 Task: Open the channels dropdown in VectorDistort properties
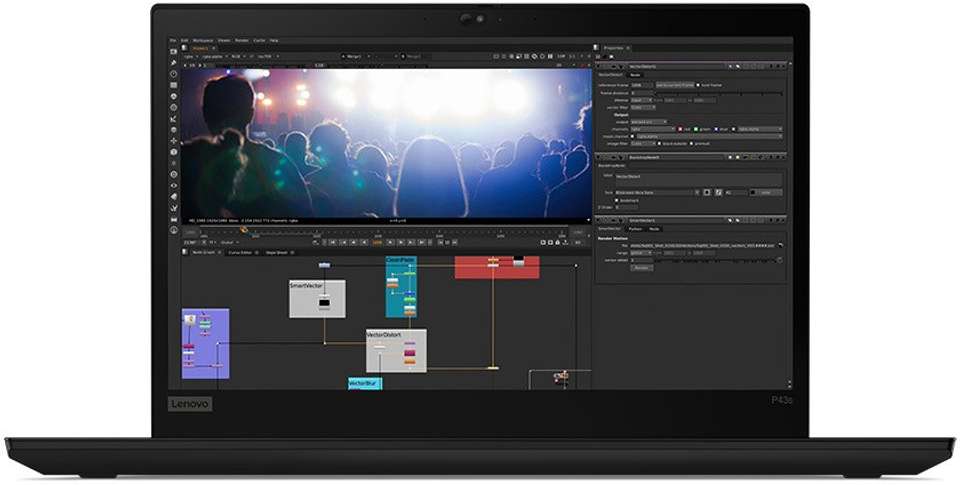[653, 129]
